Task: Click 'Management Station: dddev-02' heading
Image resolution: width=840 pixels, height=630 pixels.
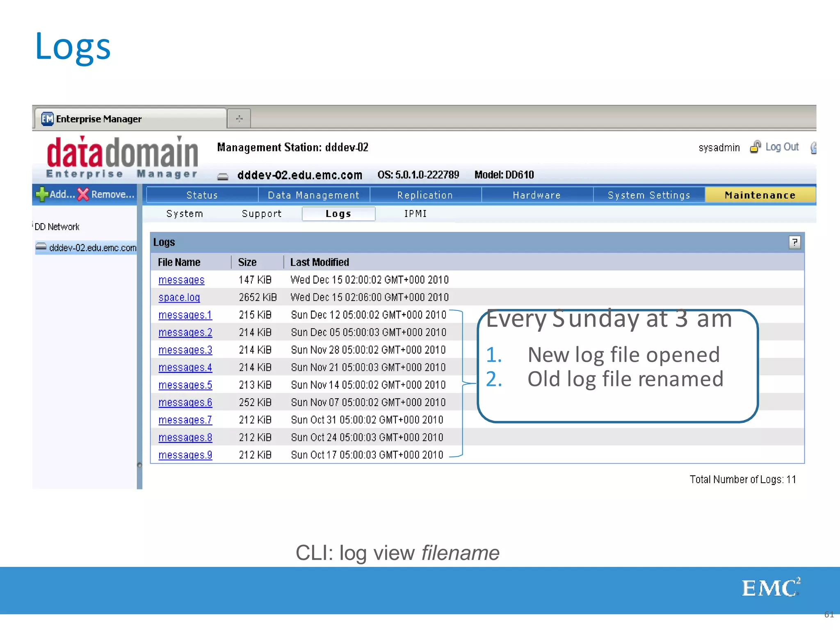Action: click(292, 147)
